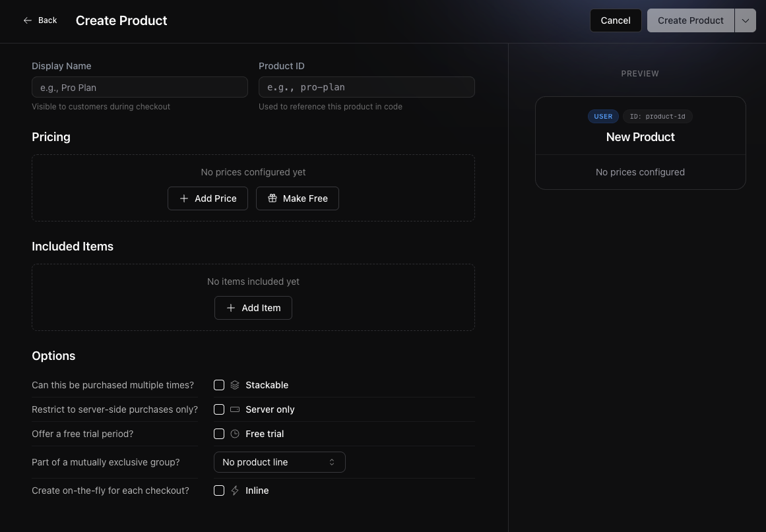Click the Server only icon
The width and height of the screenshot is (766, 532).
[235, 409]
